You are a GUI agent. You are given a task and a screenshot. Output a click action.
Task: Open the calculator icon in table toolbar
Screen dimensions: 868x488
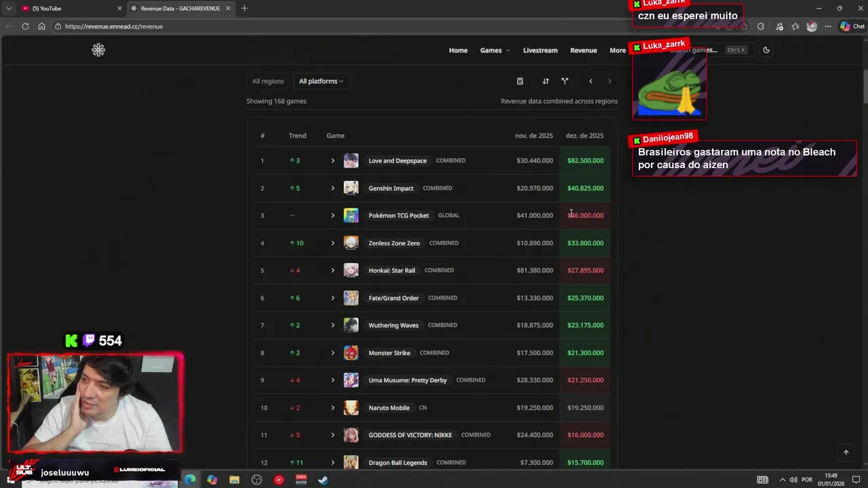[520, 81]
